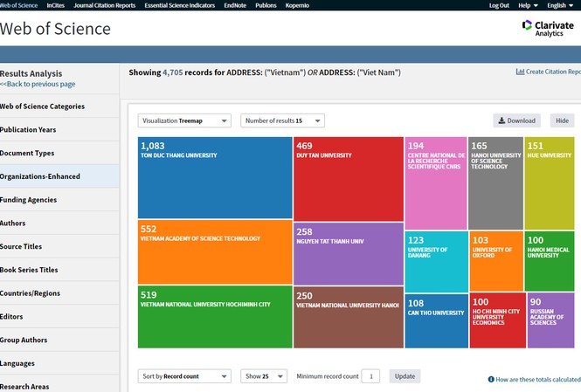Click Back to previous page link

38,84
